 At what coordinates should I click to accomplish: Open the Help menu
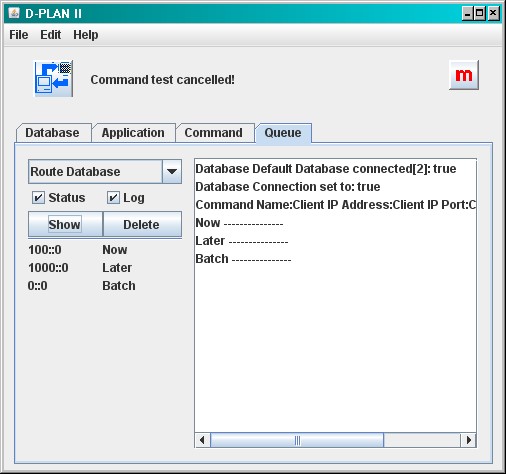pyautogui.click(x=86, y=35)
